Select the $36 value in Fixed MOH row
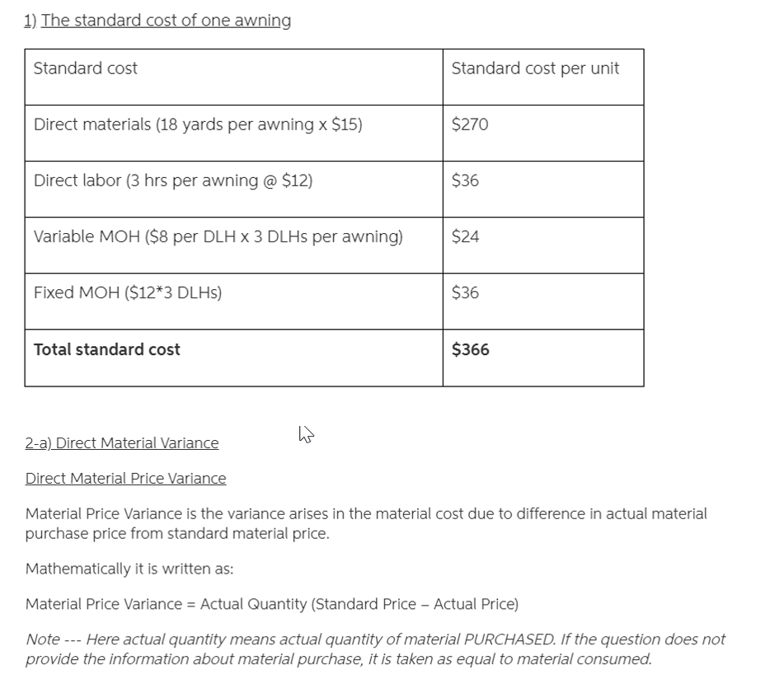784x679 pixels. (465, 293)
